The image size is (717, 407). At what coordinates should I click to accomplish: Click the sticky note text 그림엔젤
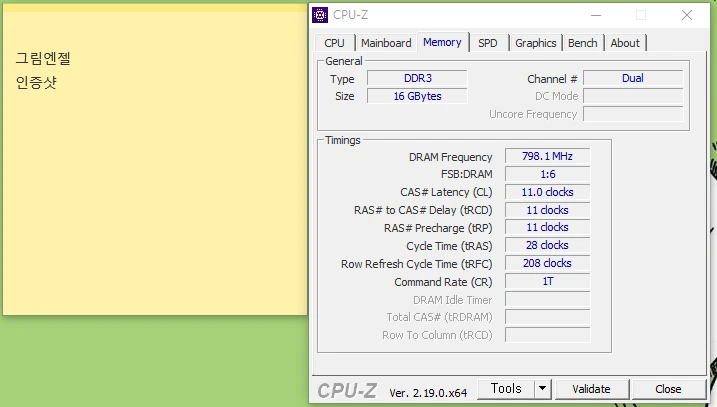pos(43,58)
